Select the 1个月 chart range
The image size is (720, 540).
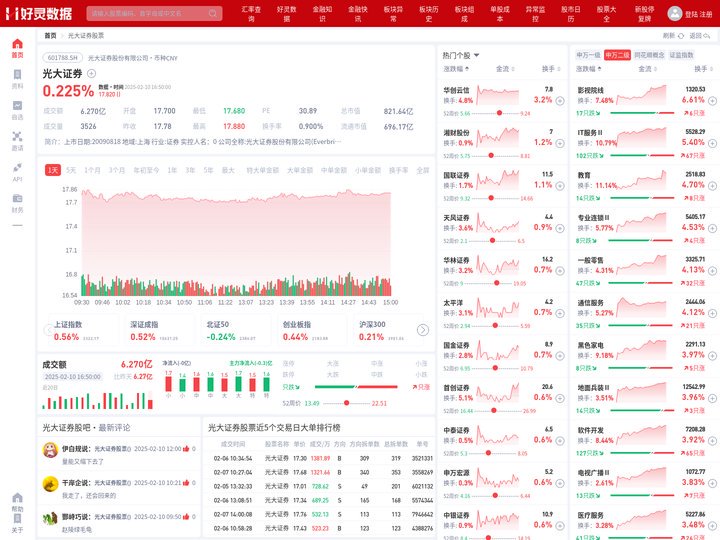[x=92, y=170]
